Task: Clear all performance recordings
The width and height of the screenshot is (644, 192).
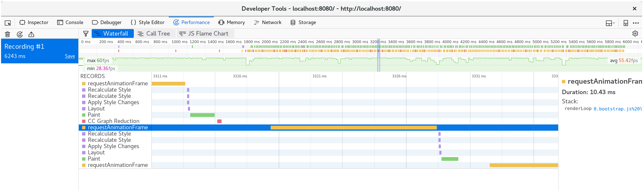Action: [x=8, y=34]
